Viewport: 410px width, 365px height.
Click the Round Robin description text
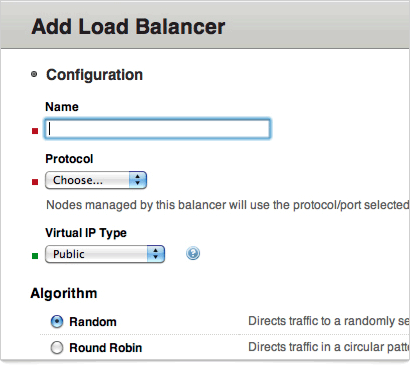(x=329, y=347)
